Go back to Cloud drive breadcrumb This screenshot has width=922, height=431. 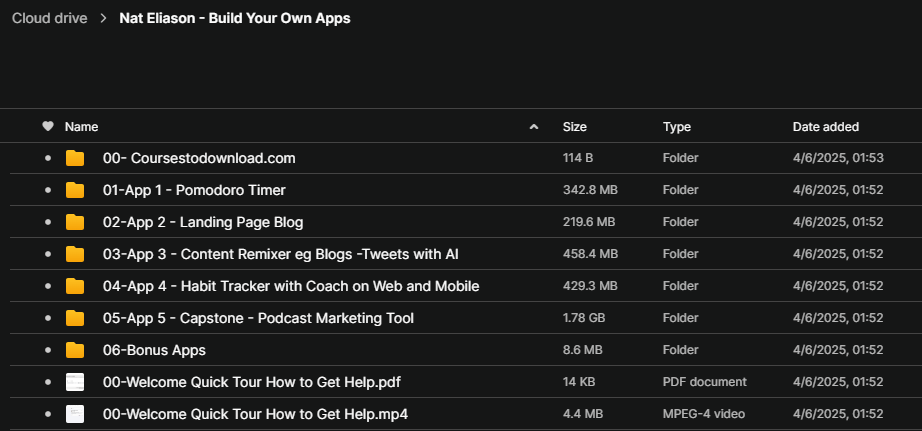tap(49, 18)
